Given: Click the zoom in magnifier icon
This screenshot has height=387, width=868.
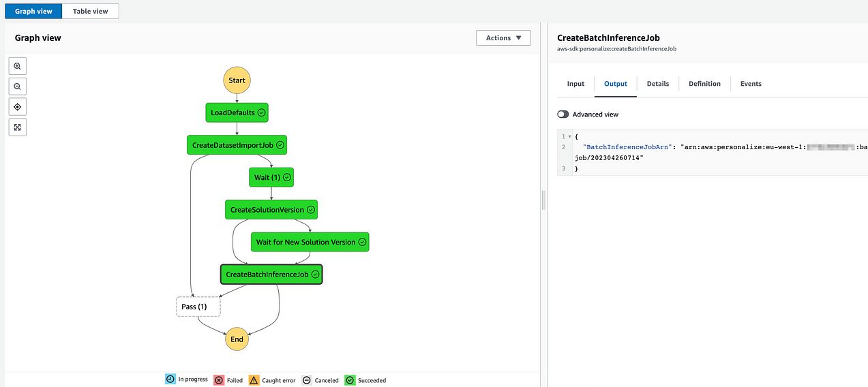Looking at the screenshot, I should (x=18, y=66).
